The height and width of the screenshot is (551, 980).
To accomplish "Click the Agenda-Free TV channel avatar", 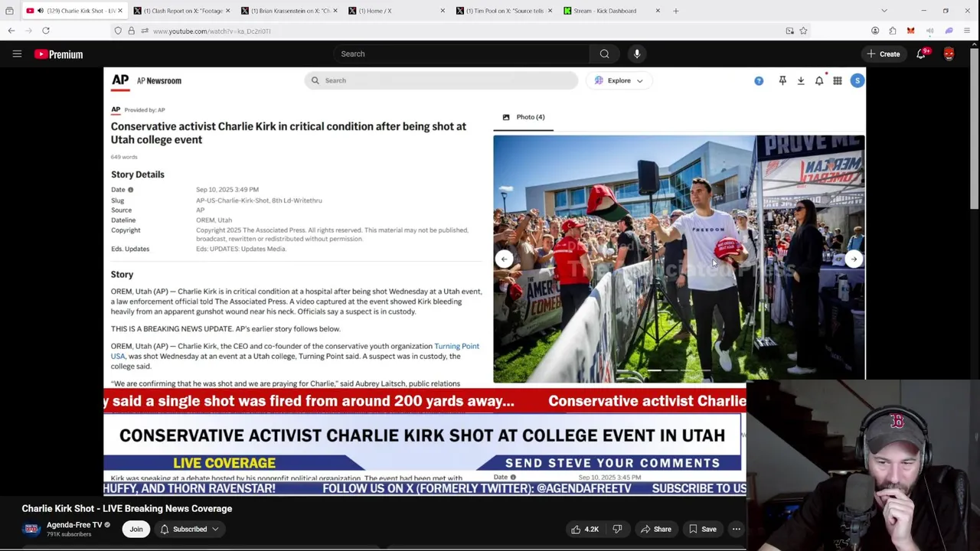I will point(31,529).
